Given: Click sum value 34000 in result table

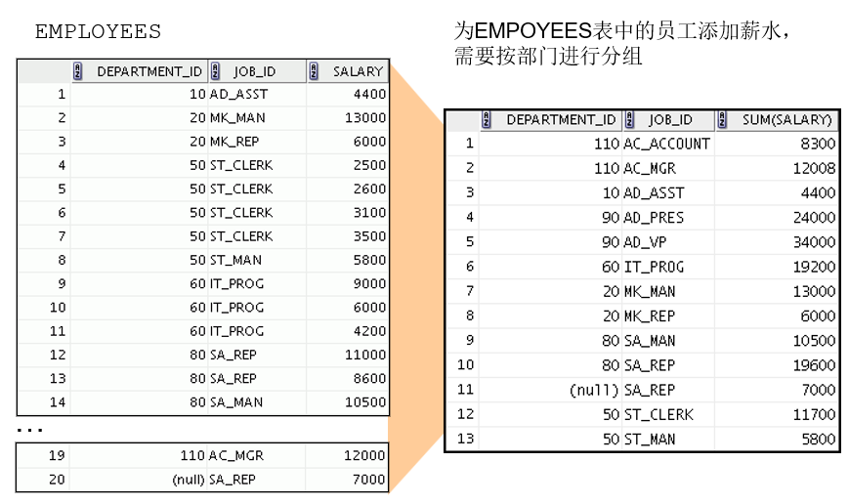Looking at the screenshot, I should point(814,242).
